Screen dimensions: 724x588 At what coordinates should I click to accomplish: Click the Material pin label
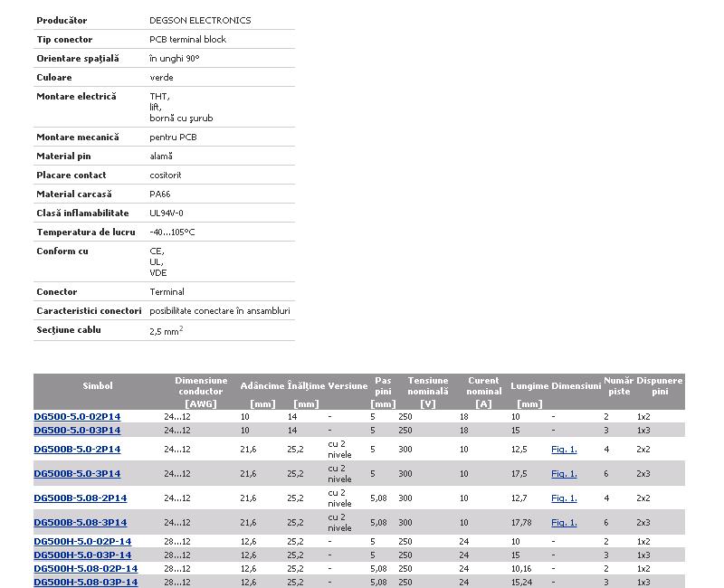[63, 156]
